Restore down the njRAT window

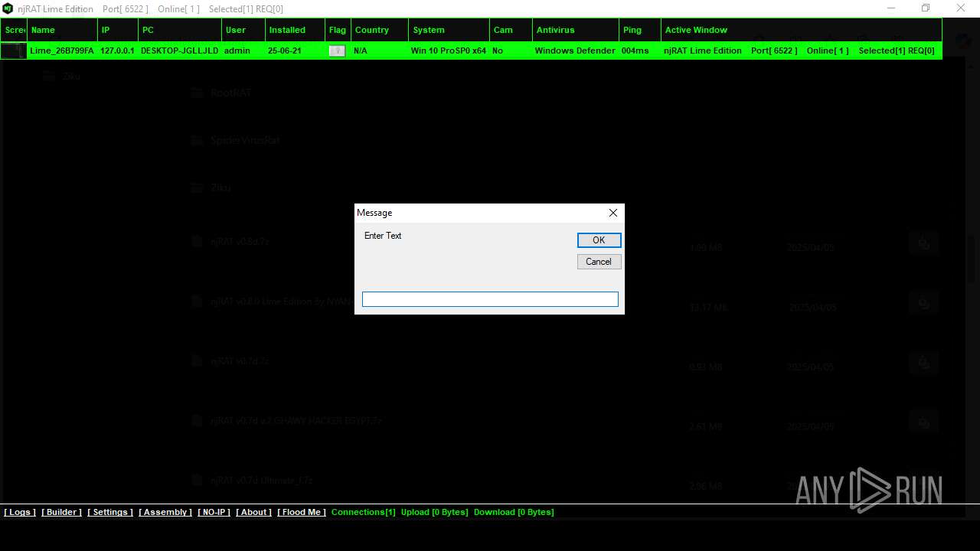click(925, 8)
